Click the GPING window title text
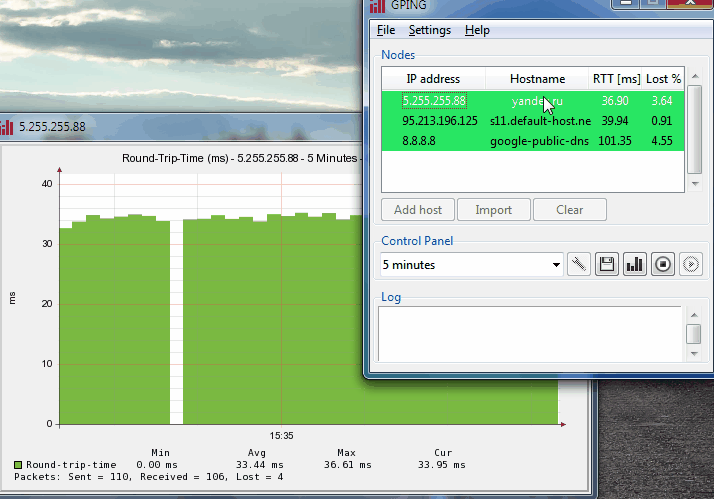714x499 pixels. (408, 5)
